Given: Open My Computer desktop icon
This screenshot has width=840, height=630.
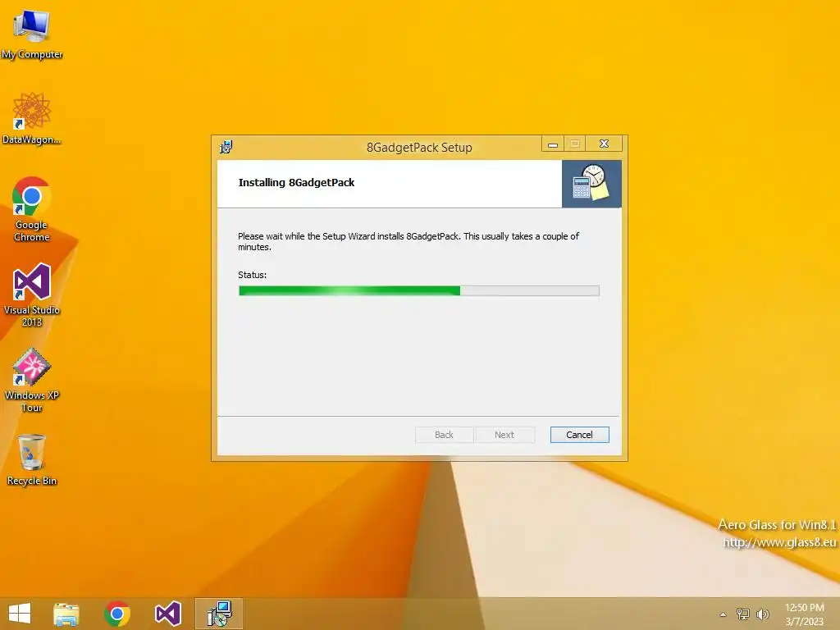Looking at the screenshot, I should (32, 34).
